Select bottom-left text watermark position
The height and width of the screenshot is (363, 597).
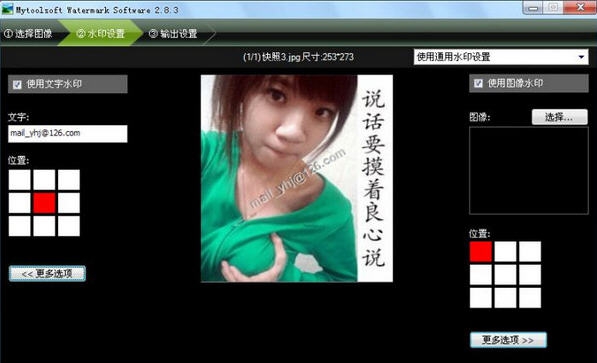click(x=20, y=226)
